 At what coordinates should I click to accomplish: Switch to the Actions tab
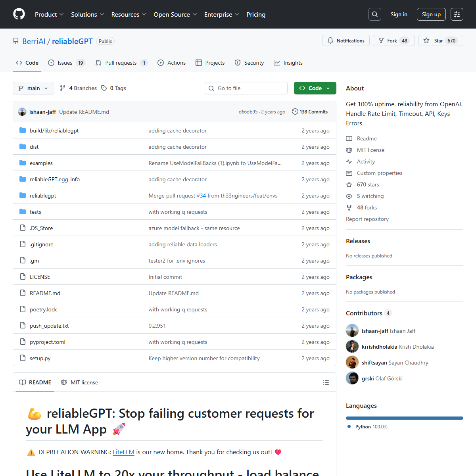point(171,63)
